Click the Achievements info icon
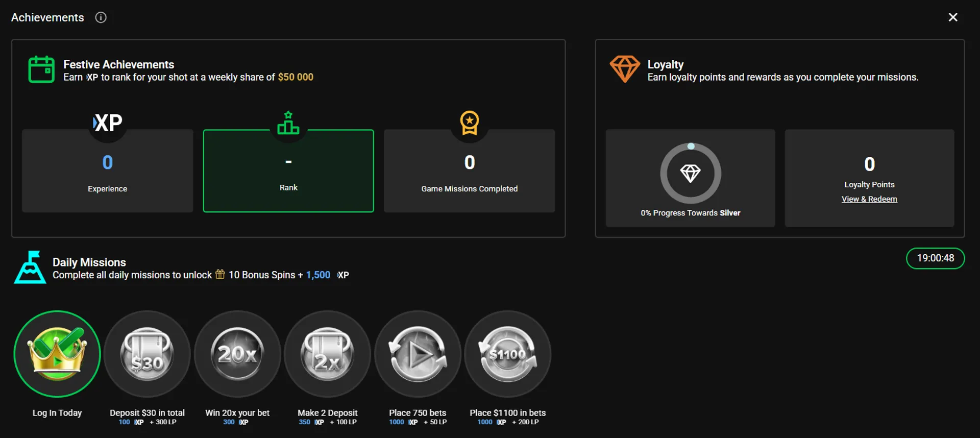 pos(101,17)
